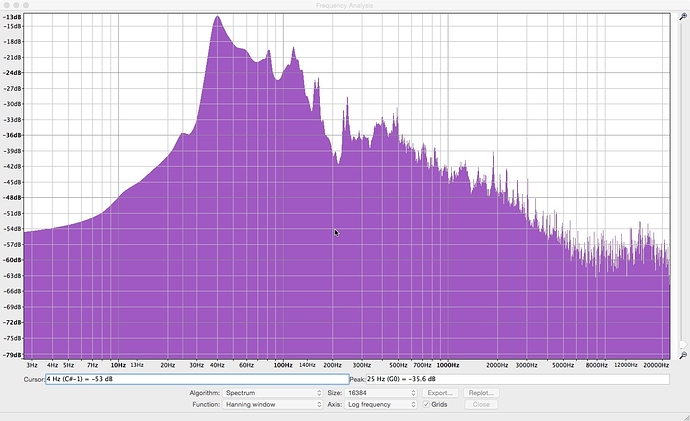
Task: Click the Frequency Analysis window title bar
Action: click(x=345, y=6)
